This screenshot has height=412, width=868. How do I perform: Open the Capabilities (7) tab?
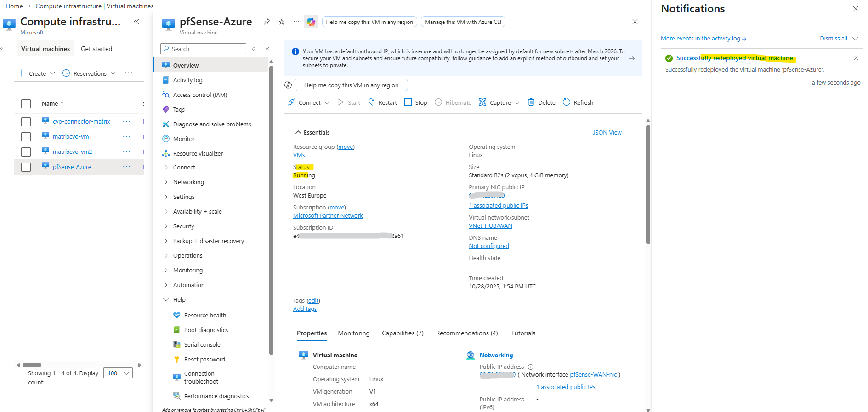click(403, 333)
